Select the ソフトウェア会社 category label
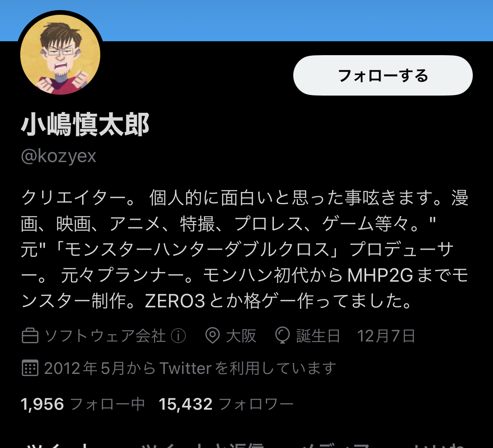 pyautogui.click(x=105, y=336)
